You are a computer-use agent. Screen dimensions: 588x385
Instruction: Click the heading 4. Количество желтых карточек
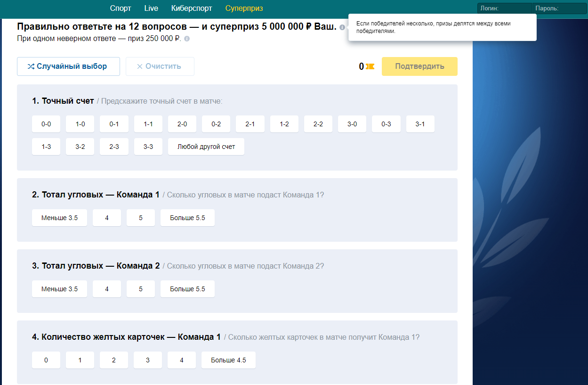[x=126, y=337]
